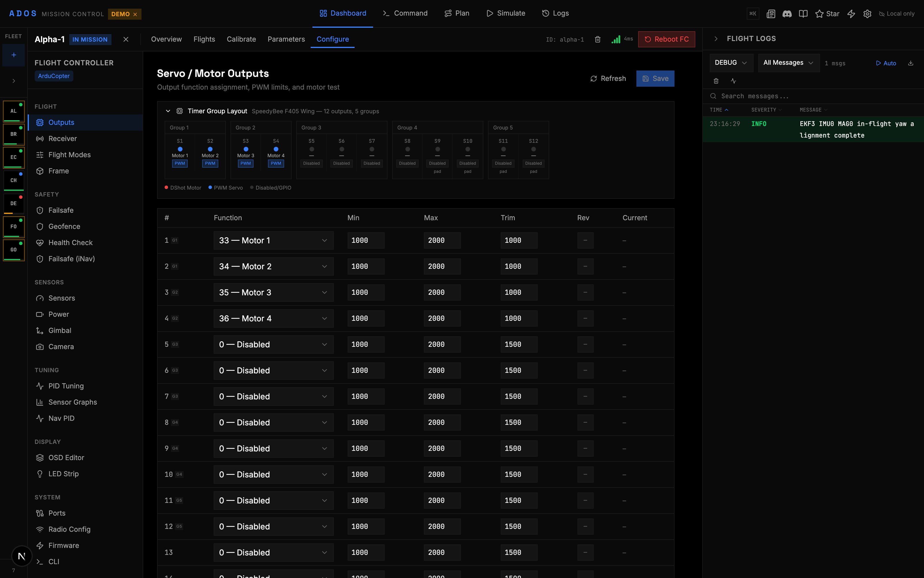Open Failsafe (iNav) in the sidebar
924x578 pixels.
[x=85, y=259]
